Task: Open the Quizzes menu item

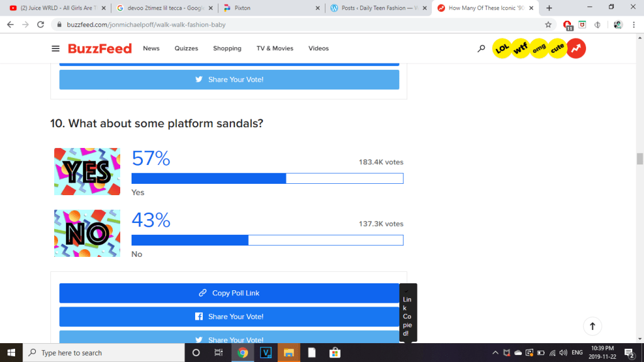Action: click(x=186, y=48)
